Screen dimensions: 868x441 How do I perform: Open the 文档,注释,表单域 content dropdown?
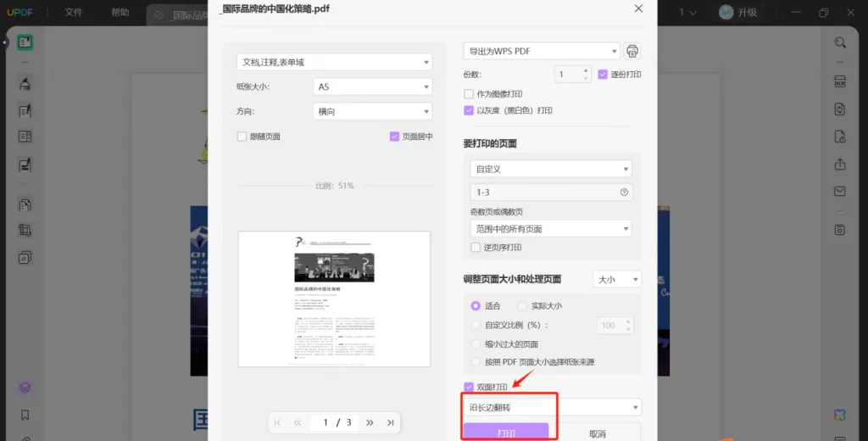[x=334, y=62]
